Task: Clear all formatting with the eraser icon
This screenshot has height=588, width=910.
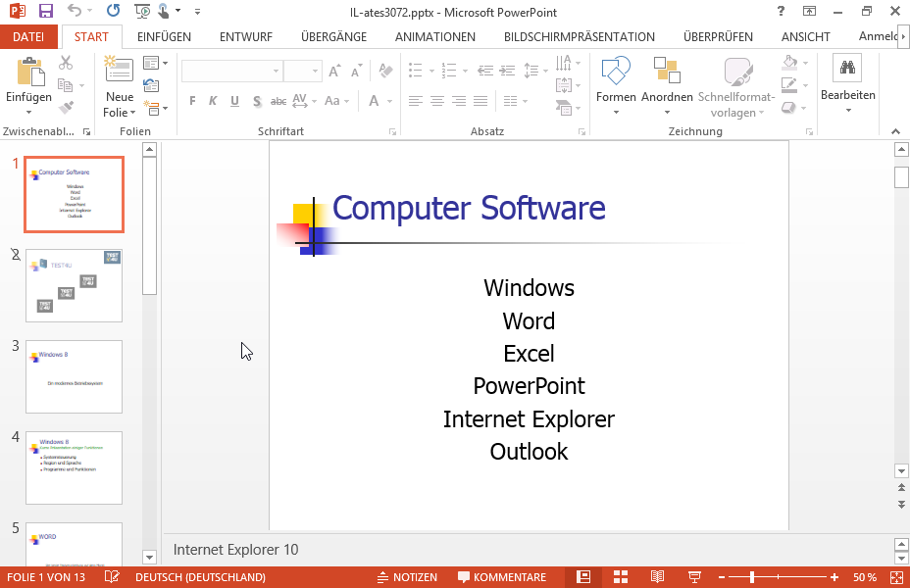Action: coord(385,71)
